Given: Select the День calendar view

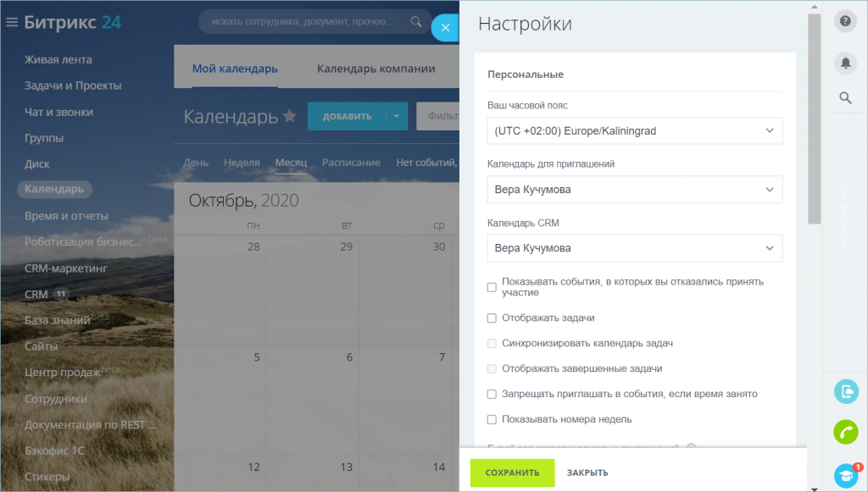Looking at the screenshot, I should (x=196, y=163).
